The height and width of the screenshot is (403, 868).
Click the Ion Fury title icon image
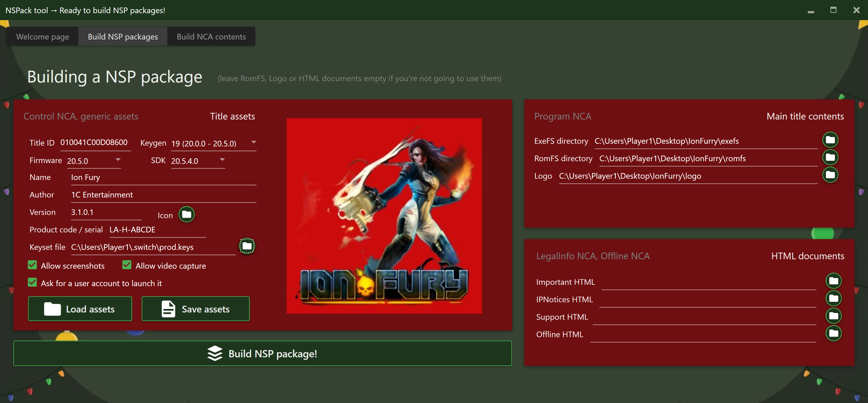[384, 216]
